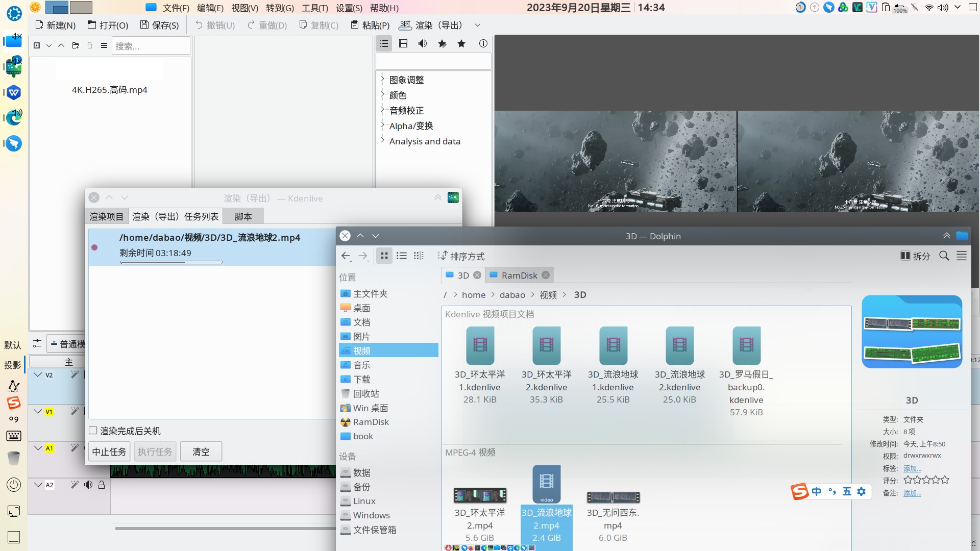
Task: Open 视图(V) menu
Action: (x=244, y=8)
